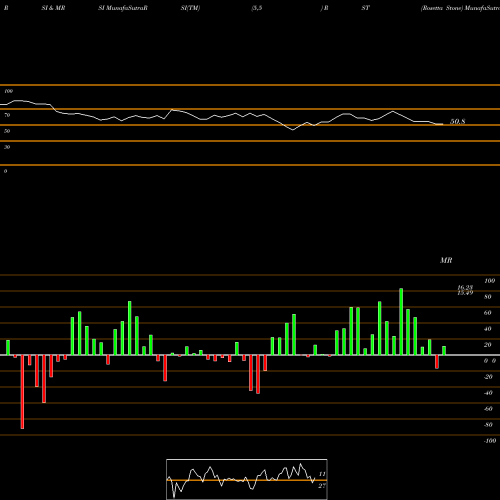Select the 'SI MunafaSutraR' header text
500x500 pixels.
click(123, 8)
